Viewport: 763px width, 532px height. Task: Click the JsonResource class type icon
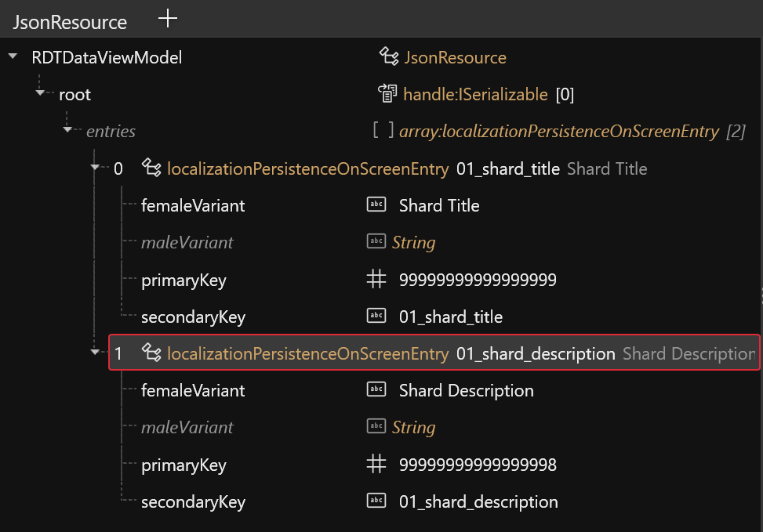point(389,57)
